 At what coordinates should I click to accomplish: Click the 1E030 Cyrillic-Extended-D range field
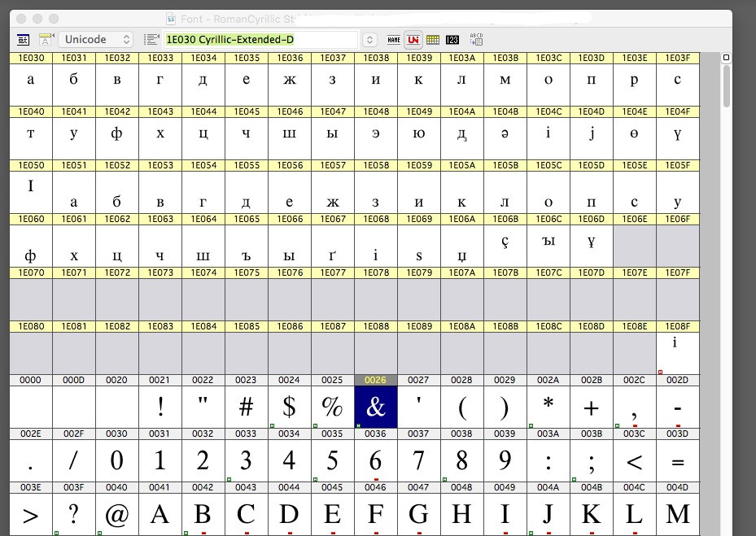(x=260, y=39)
